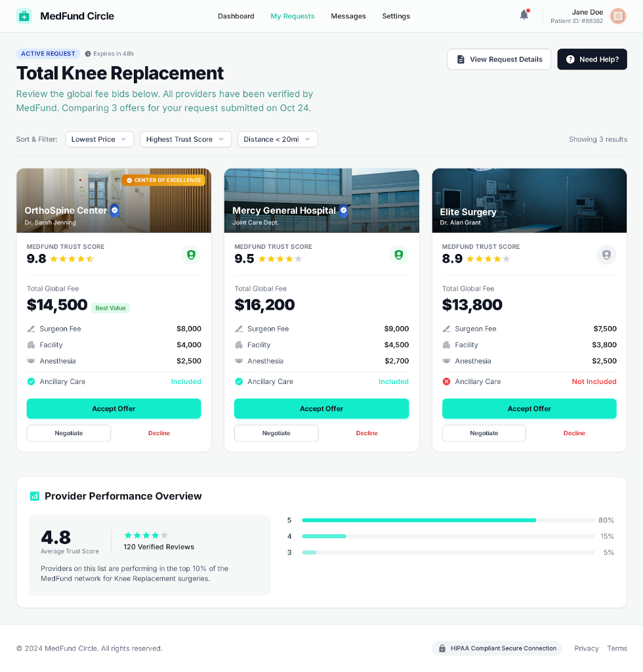Click the verified badge beside Mercy General Hospital
Screen dimensions: 643x672
(x=343, y=210)
